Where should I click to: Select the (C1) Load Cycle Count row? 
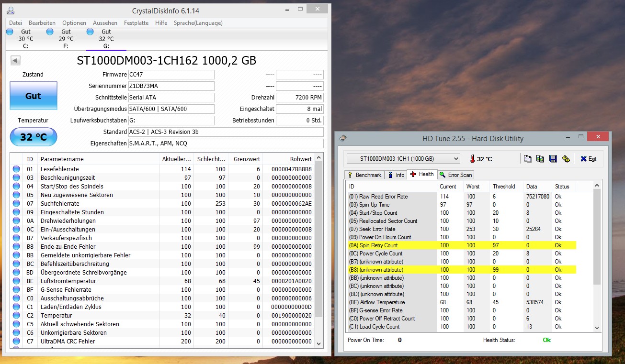pyautogui.click(x=462, y=327)
